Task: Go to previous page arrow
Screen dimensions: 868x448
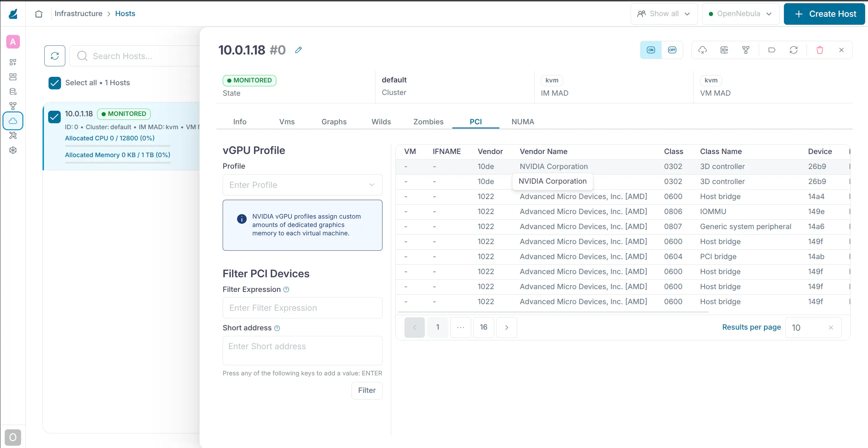Action: coord(415,328)
